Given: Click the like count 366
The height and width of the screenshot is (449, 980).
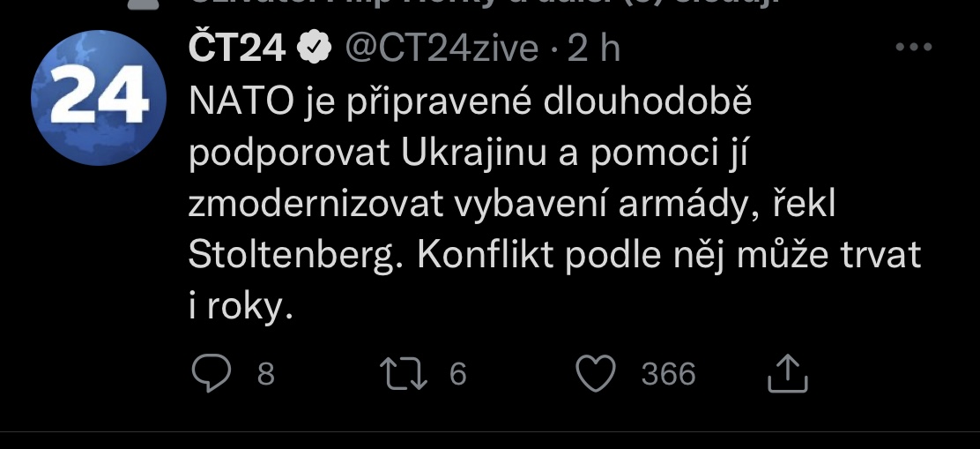Looking at the screenshot, I should point(668,375).
